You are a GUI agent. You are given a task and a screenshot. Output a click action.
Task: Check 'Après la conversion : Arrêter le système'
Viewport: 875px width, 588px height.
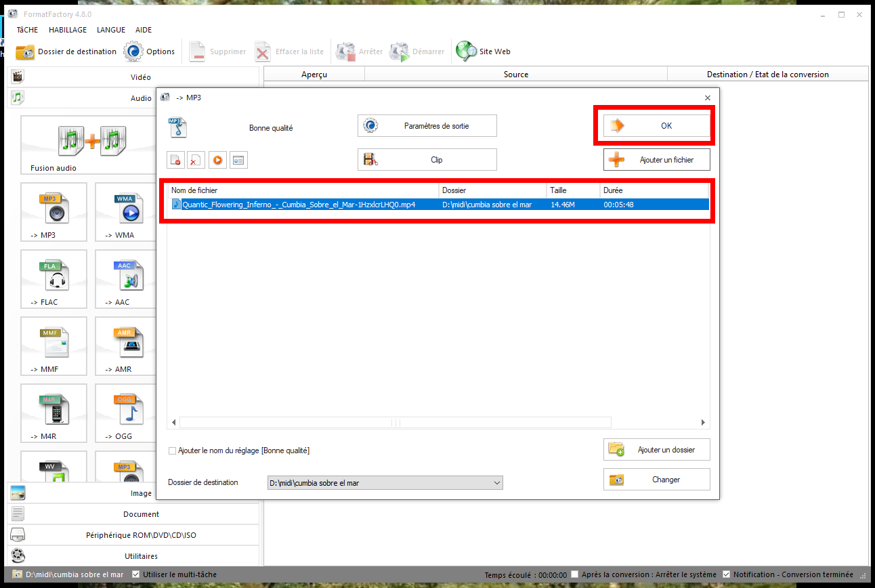pos(575,574)
